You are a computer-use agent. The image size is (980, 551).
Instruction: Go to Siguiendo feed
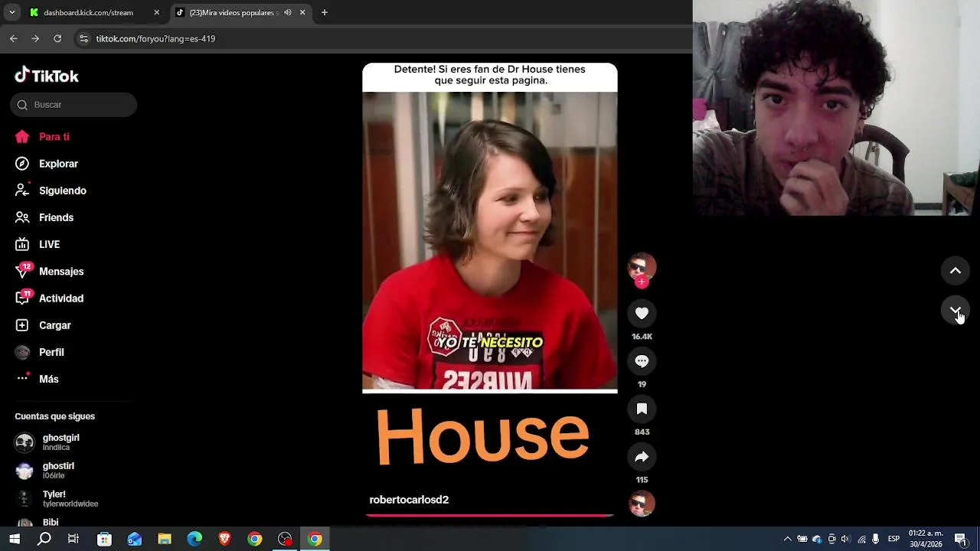point(51,191)
